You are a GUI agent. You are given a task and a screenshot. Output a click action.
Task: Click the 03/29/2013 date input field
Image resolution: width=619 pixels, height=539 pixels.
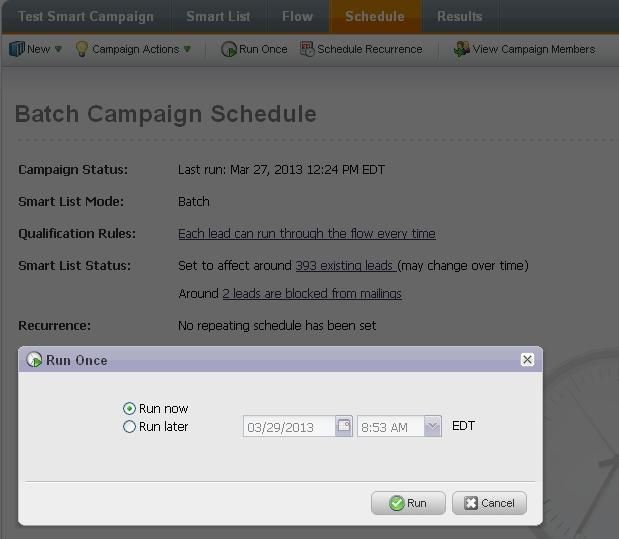[x=288, y=427]
